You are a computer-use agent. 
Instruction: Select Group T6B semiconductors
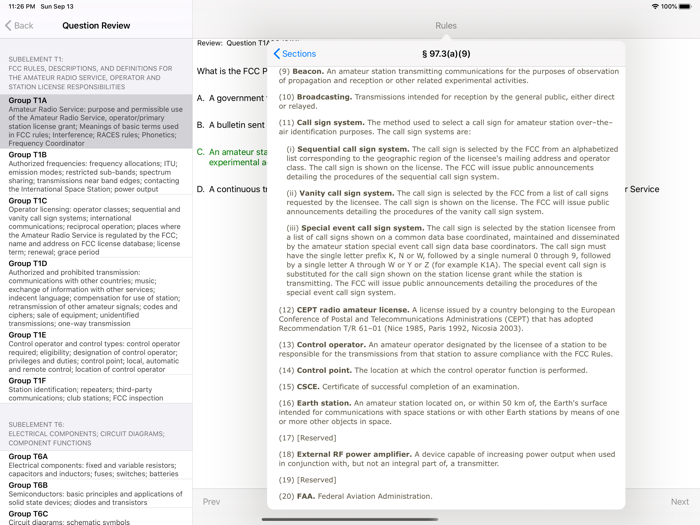[x=96, y=493]
